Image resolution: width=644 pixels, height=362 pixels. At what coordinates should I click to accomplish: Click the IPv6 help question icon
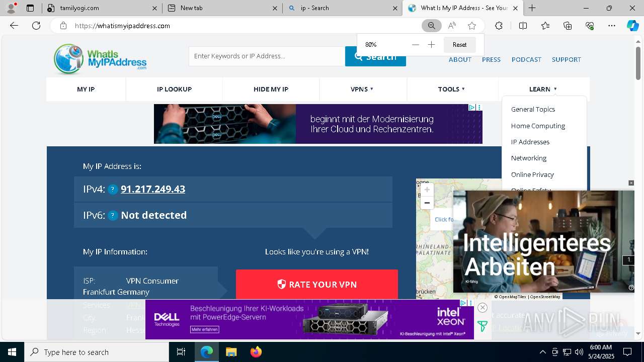pyautogui.click(x=113, y=215)
